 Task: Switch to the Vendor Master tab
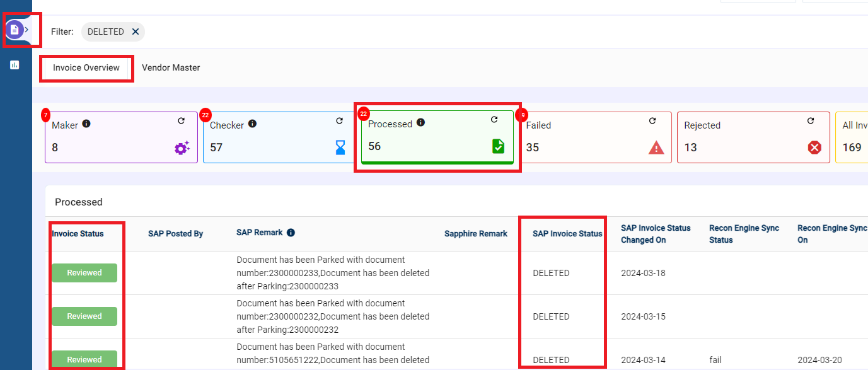171,67
